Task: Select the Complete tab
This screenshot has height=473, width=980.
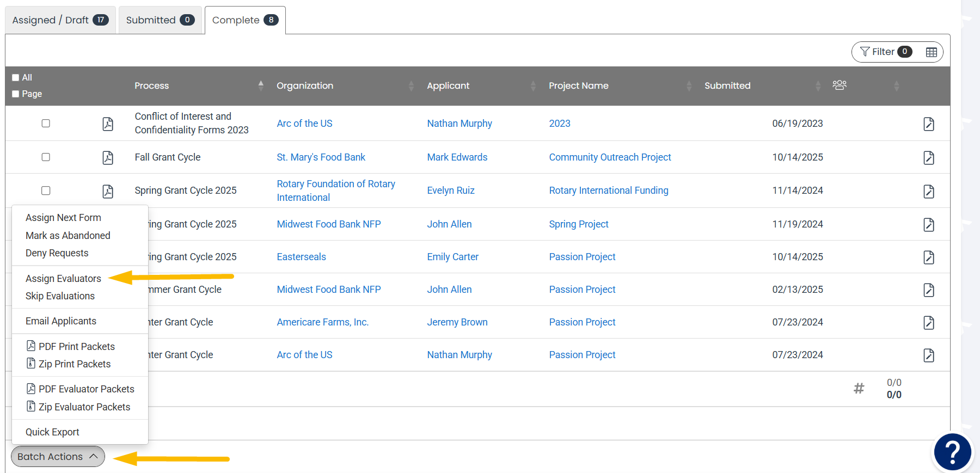Action: click(x=245, y=20)
